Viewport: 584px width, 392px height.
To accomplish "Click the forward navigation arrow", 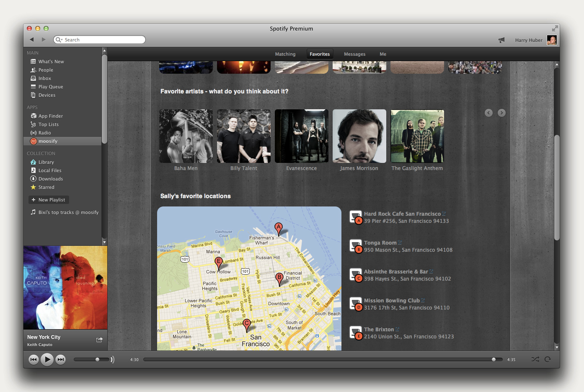I will tap(44, 39).
